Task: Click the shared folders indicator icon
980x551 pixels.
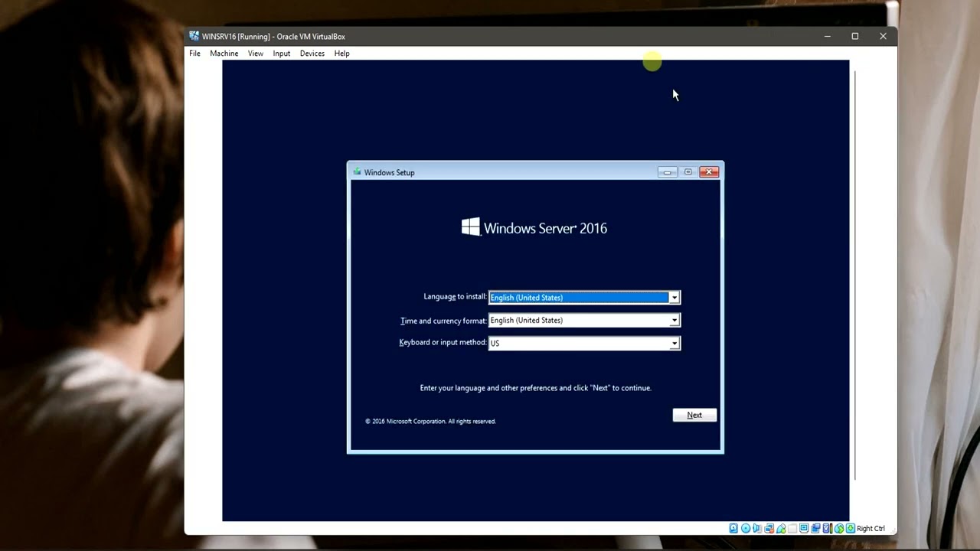Action: pos(792,528)
